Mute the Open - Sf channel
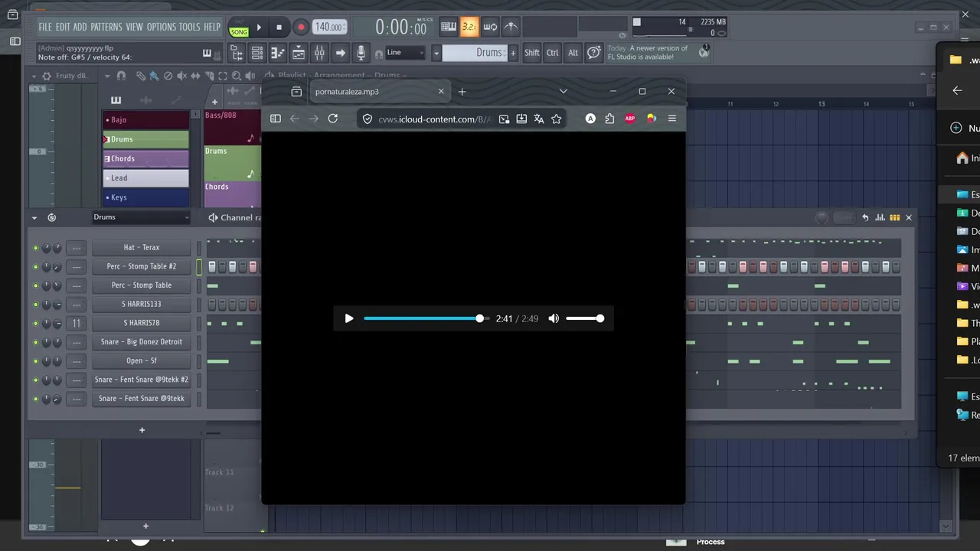This screenshot has width=980, height=551. (35, 361)
